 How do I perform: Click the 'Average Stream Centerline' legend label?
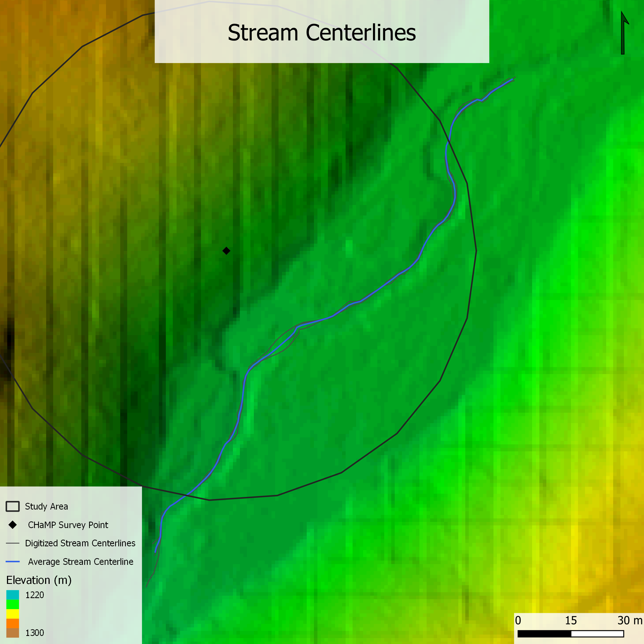[x=81, y=562]
